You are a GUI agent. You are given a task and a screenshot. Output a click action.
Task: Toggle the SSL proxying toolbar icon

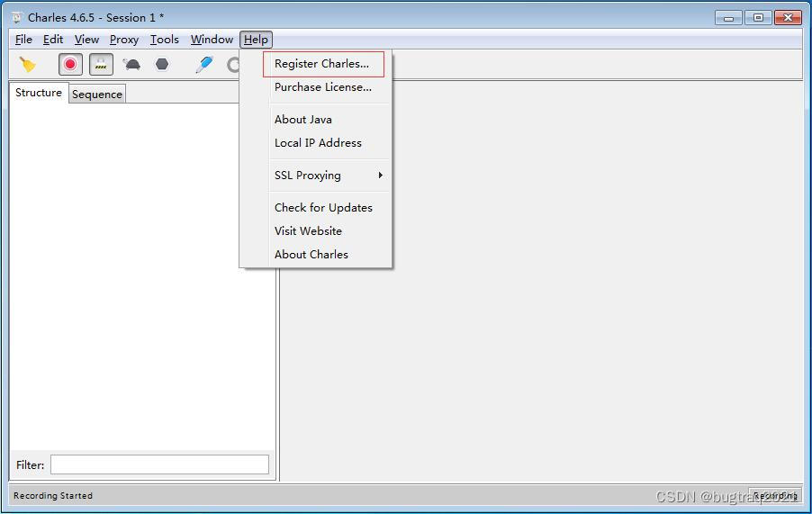point(101,65)
